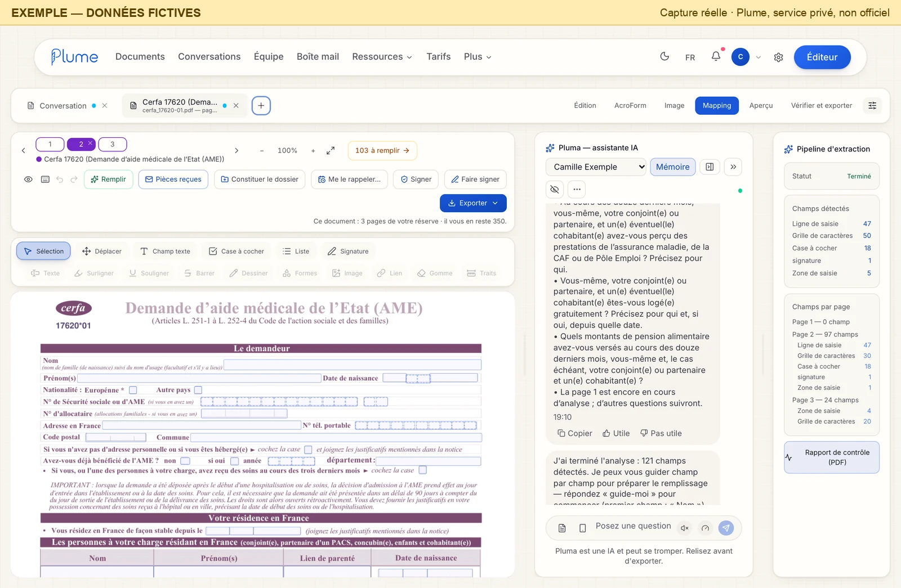The image size is (901, 588).
Task: Select the Case à cocher tool
Action: tap(237, 252)
